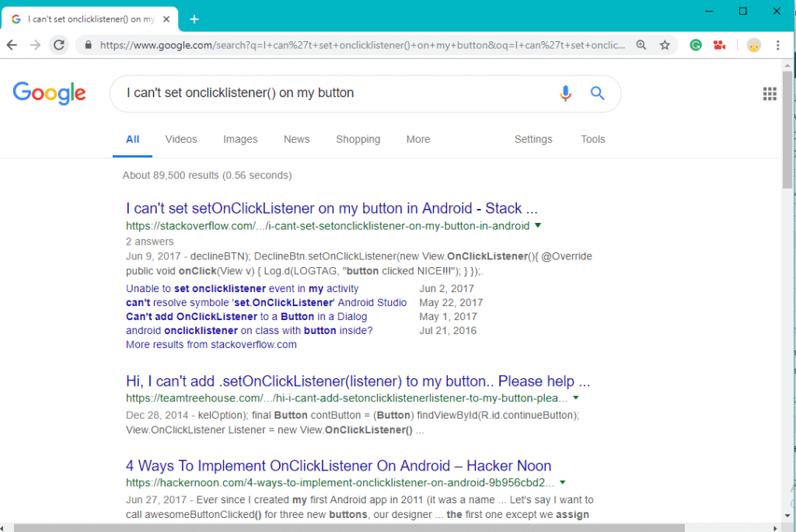Reload the current page
The width and height of the screenshot is (796, 532).
click(x=59, y=45)
